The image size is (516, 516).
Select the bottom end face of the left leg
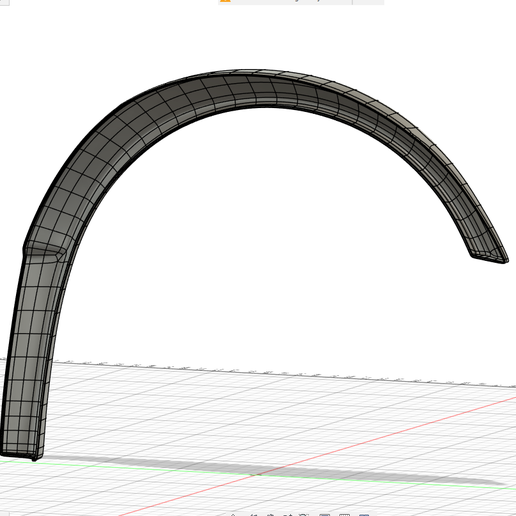pos(20,455)
